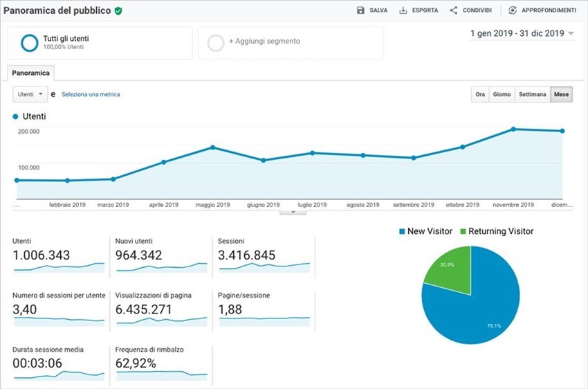Click the Approfondimenti insights icon
Screen dimensions: 588x389
(513, 10)
